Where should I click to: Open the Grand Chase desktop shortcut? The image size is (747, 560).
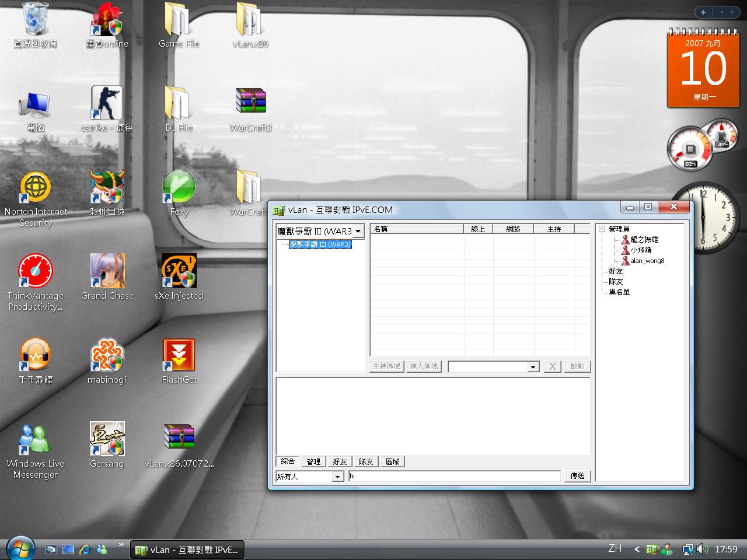107,271
